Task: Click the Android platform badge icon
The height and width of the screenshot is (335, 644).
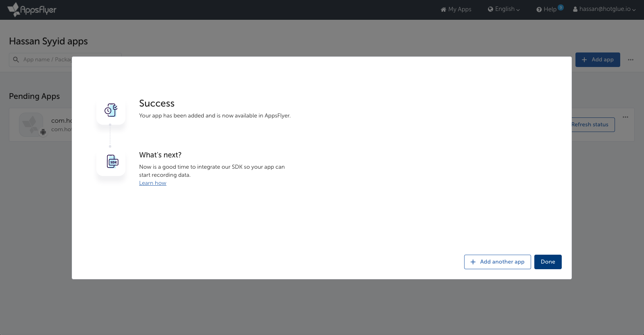Action: coord(43,132)
